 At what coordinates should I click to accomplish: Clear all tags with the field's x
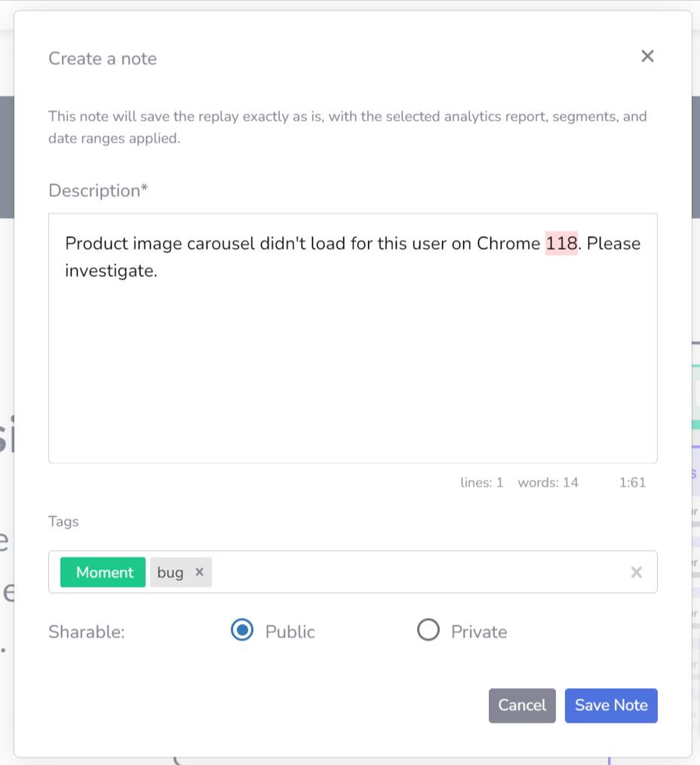pyautogui.click(x=636, y=573)
